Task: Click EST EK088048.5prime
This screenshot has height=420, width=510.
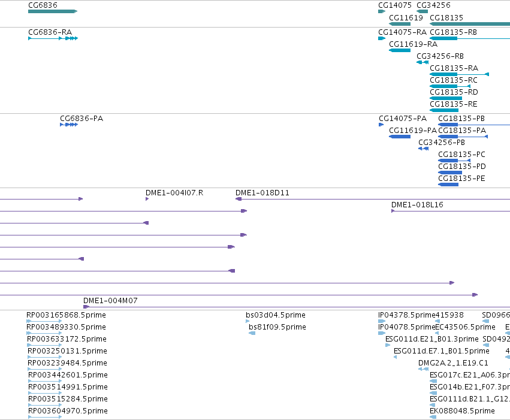Action: 462,411
